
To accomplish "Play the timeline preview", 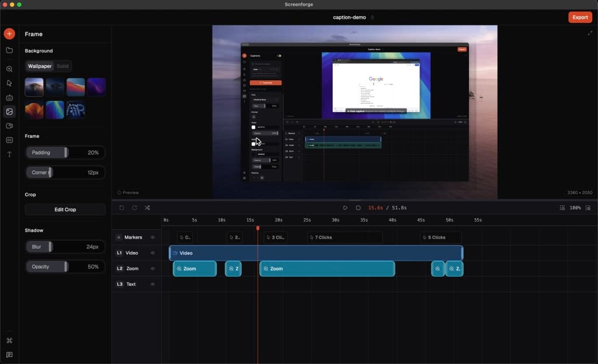I will (x=345, y=208).
